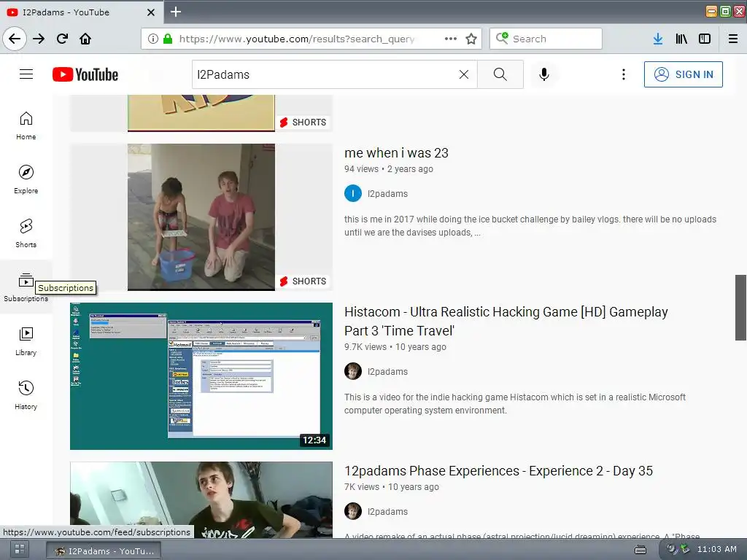The width and height of the screenshot is (747, 560).
Task: Open 'me when i was 23' video title
Action: 396,153
